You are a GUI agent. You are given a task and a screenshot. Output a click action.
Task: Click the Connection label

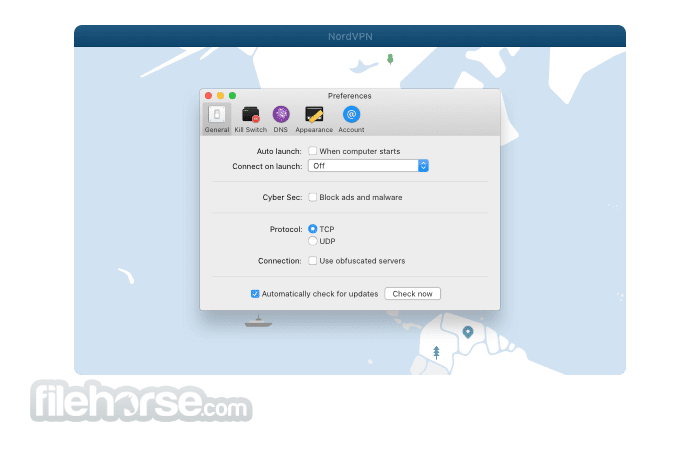(x=280, y=261)
